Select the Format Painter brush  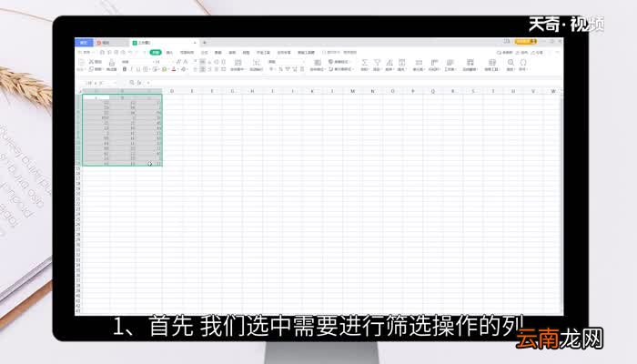[x=112, y=65]
